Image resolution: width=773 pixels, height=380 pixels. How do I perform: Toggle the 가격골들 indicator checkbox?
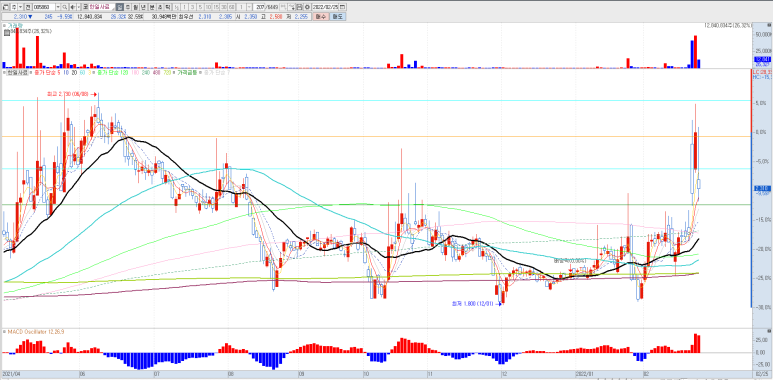click(174, 72)
